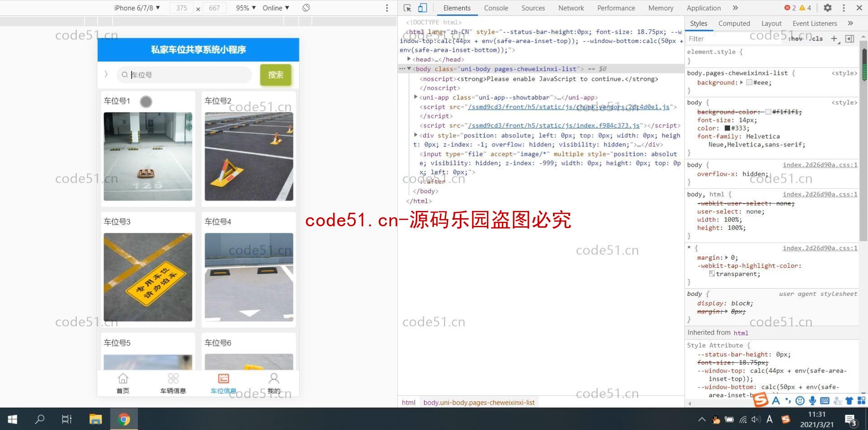
Task: Switch to the Computed styles tab
Action: 734,23
